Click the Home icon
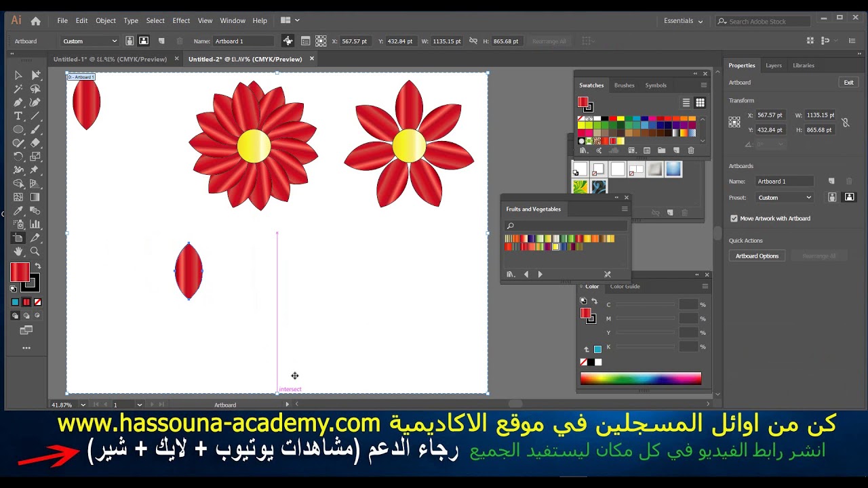868x488 pixels. pos(35,21)
